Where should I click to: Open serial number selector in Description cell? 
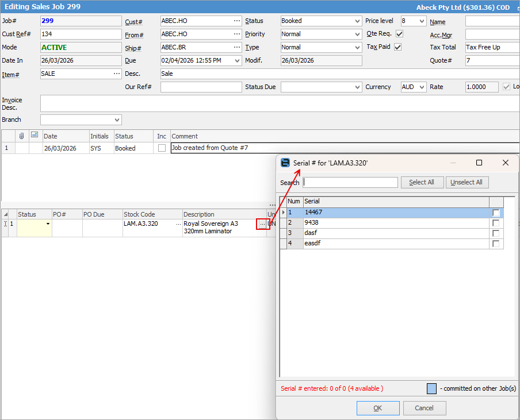(262, 224)
